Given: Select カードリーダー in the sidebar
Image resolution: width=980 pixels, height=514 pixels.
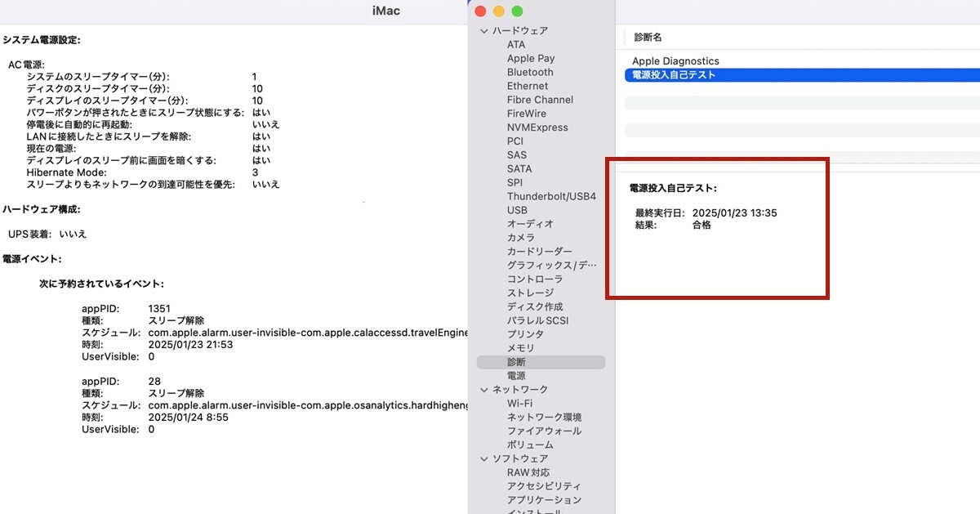Looking at the screenshot, I should coord(540,252).
